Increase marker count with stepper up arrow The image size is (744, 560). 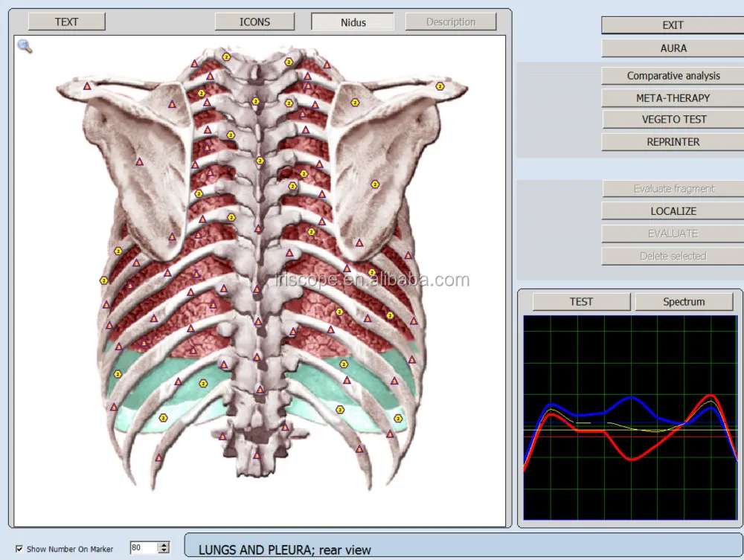coord(164,545)
